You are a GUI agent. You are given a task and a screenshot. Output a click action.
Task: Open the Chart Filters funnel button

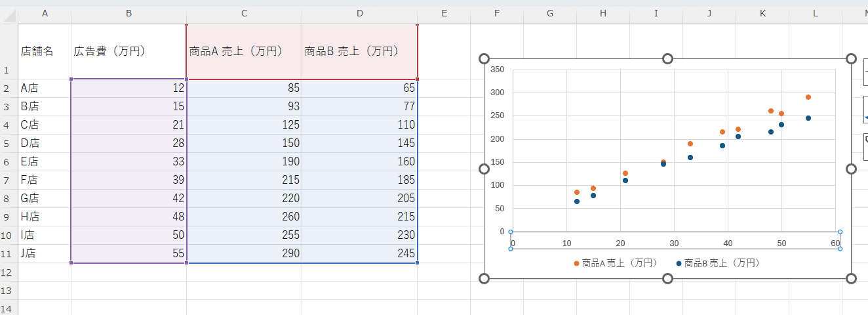[865, 146]
